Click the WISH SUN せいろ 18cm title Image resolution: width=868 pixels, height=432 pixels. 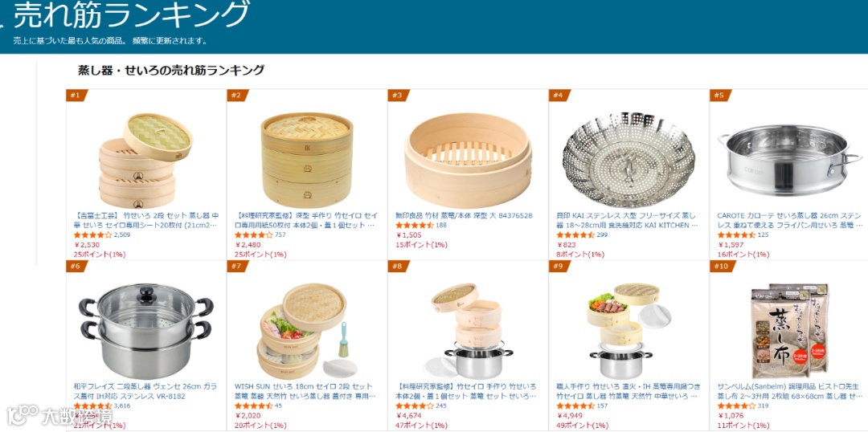[x=305, y=391]
